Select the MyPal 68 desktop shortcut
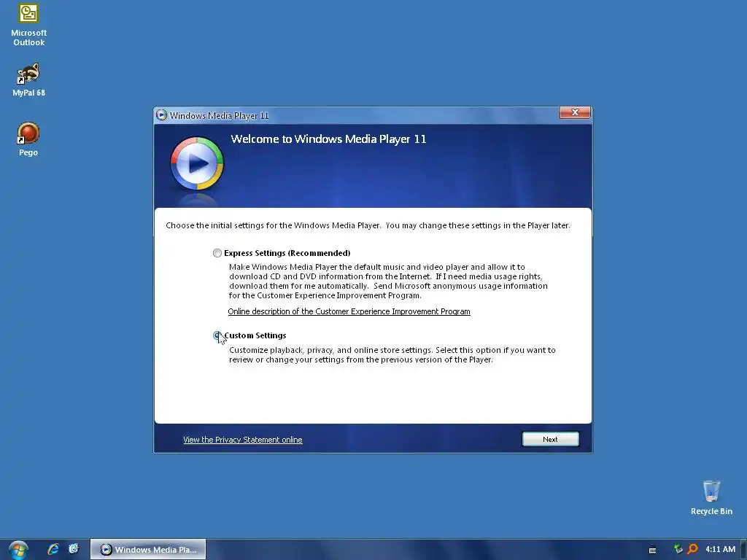The image size is (747, 560). click(x=28, y=79)
